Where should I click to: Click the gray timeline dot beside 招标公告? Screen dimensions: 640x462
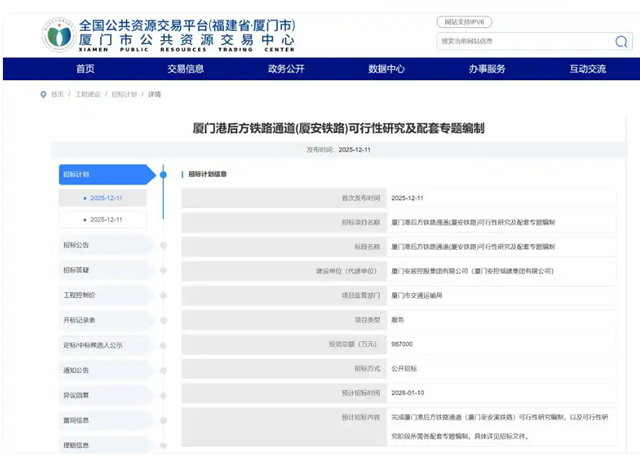coord(163,245)
